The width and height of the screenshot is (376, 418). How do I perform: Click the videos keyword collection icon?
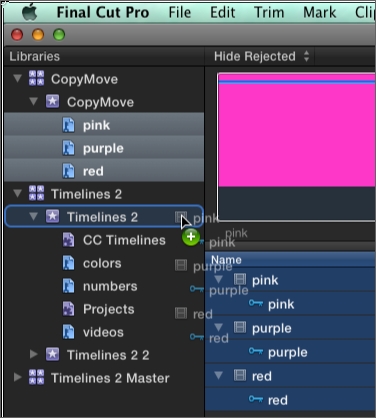click(69, 332)
